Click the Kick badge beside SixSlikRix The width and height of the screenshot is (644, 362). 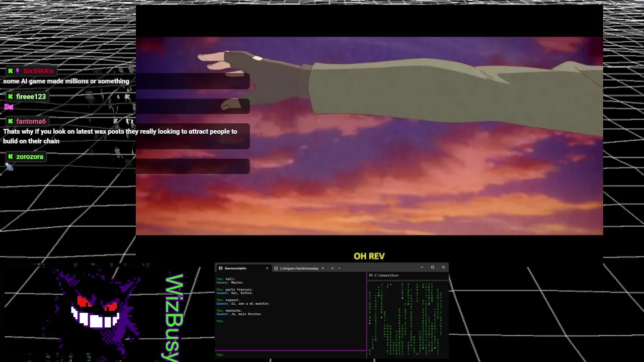coord(10,71)
